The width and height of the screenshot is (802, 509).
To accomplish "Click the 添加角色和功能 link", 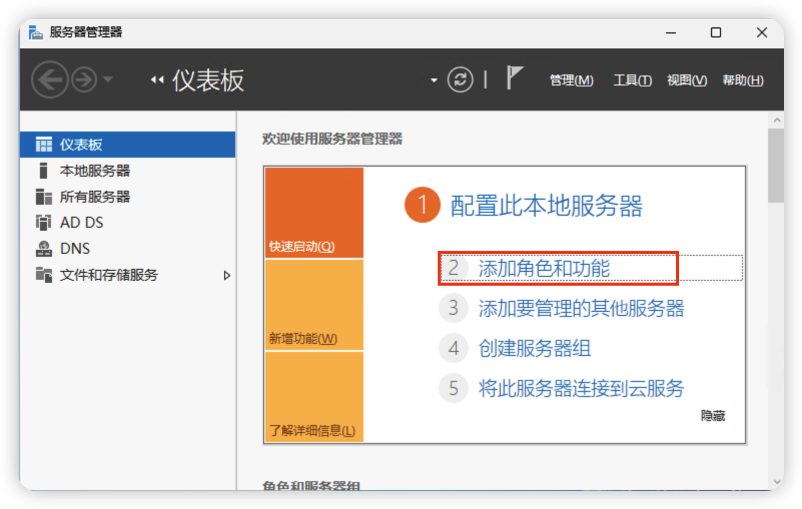I will (544, 268).
